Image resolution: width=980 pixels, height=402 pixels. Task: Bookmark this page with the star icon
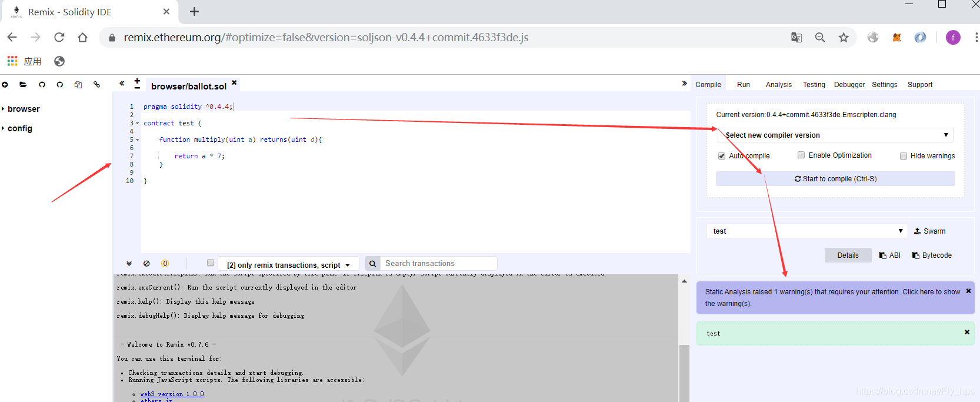844,37
